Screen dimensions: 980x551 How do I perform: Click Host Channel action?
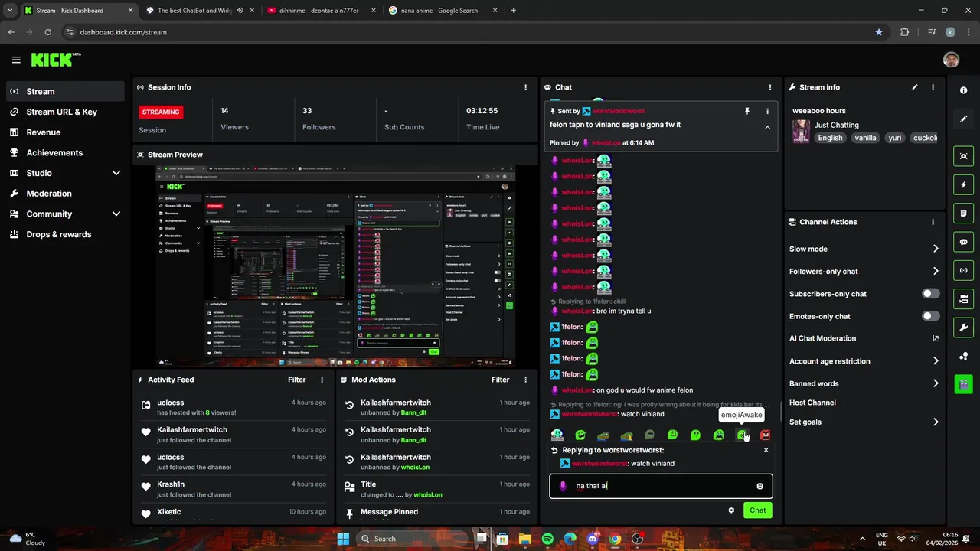(812, 403)
